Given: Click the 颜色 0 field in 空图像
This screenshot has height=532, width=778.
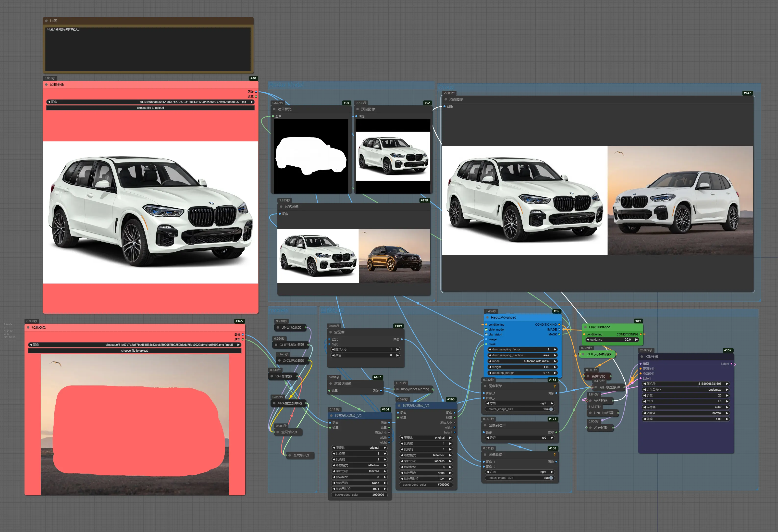Looking at the screenshot, I should coord(365,355).
